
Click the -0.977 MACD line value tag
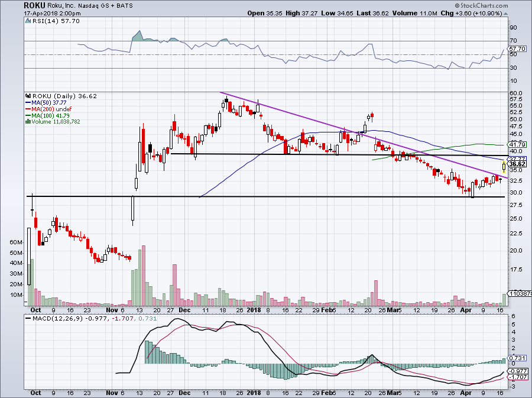click(x=518, y=371)
